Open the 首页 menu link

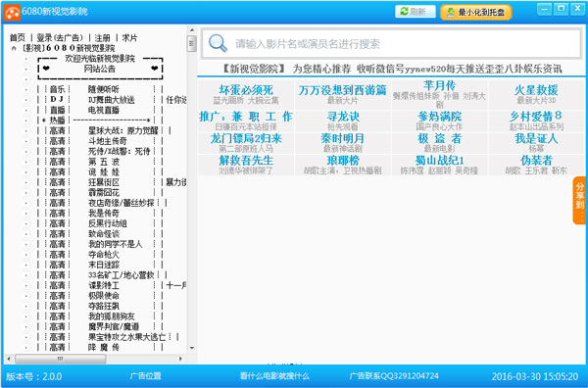click(x=18, y=37)
